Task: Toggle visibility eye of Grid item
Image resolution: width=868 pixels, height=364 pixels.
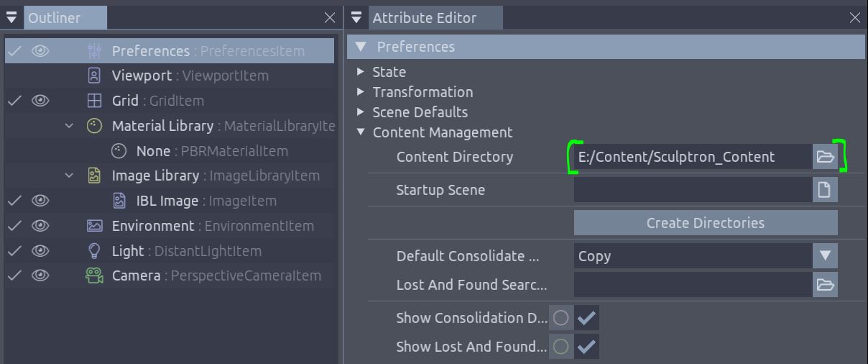Action: pos(40,101)
